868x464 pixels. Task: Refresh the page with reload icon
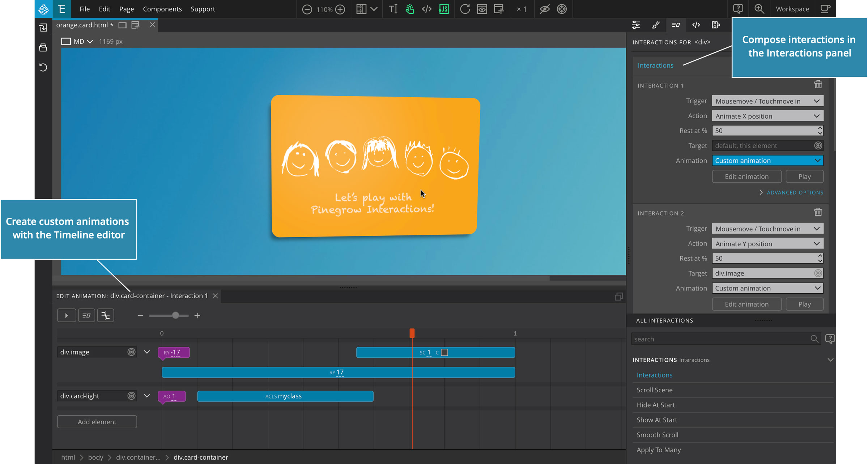pos(465,9)
